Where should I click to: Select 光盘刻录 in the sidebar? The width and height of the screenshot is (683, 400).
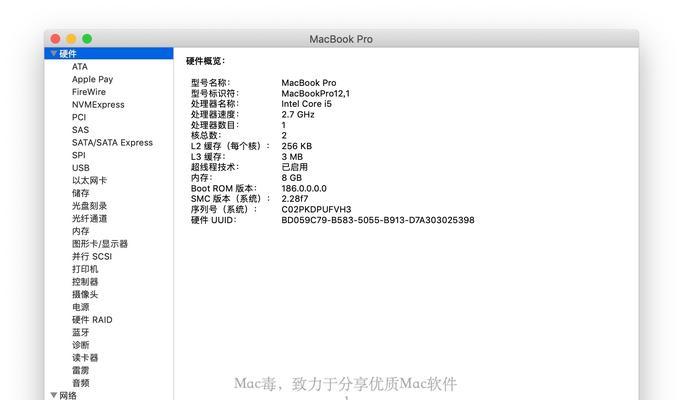point(89,206)
